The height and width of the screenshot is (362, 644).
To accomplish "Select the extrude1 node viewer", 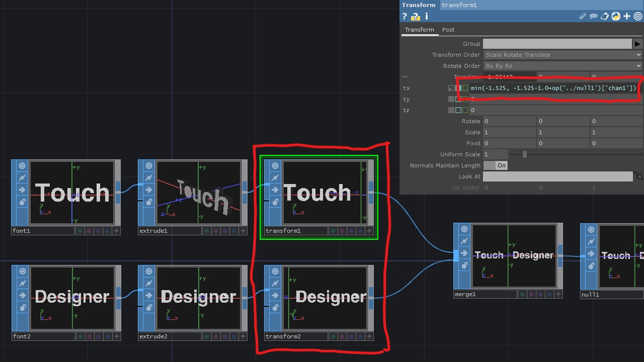I will (199, 193).
